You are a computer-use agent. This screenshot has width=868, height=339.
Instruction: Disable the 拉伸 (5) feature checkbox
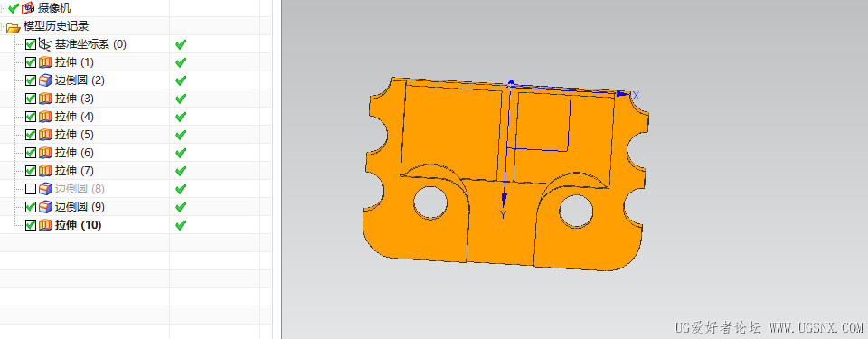tap(31, 135)
